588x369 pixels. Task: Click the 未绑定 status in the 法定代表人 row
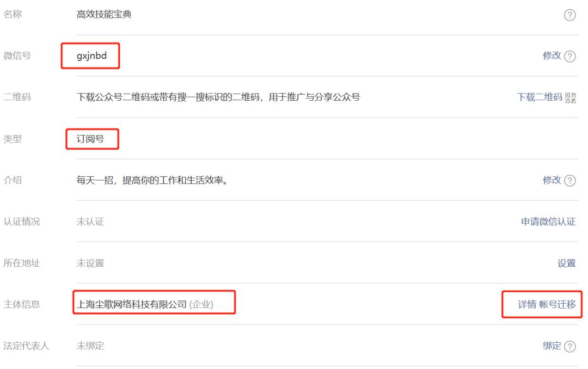90,346
